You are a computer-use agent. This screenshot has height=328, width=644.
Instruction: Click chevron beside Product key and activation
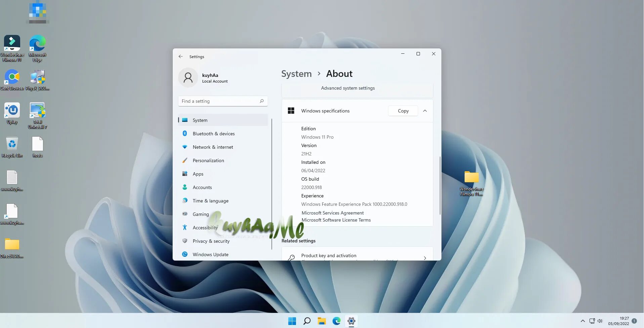425,258
